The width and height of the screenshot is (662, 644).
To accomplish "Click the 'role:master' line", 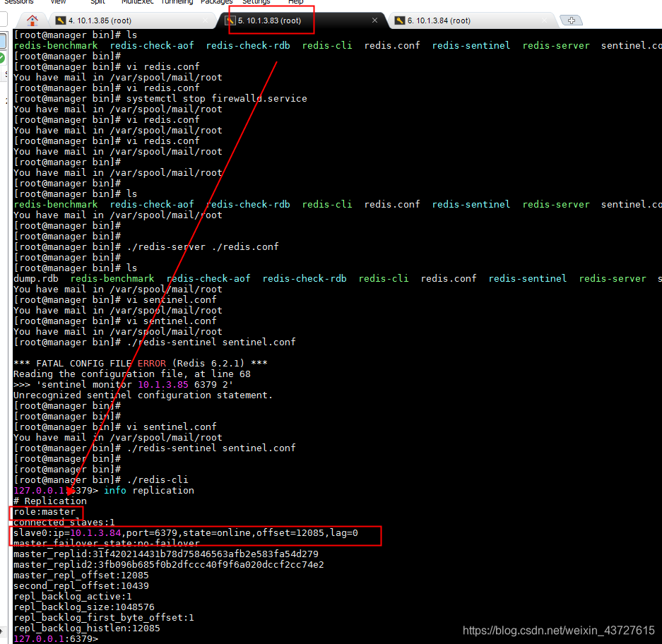I will 45,511.
